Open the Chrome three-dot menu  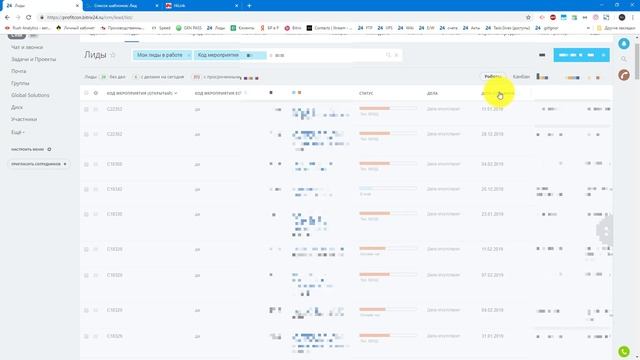(633, 18)
